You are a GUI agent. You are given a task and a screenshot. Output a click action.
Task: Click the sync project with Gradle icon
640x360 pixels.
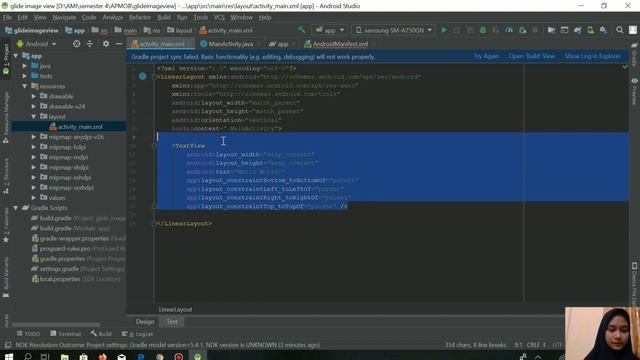tap(577, 30)
